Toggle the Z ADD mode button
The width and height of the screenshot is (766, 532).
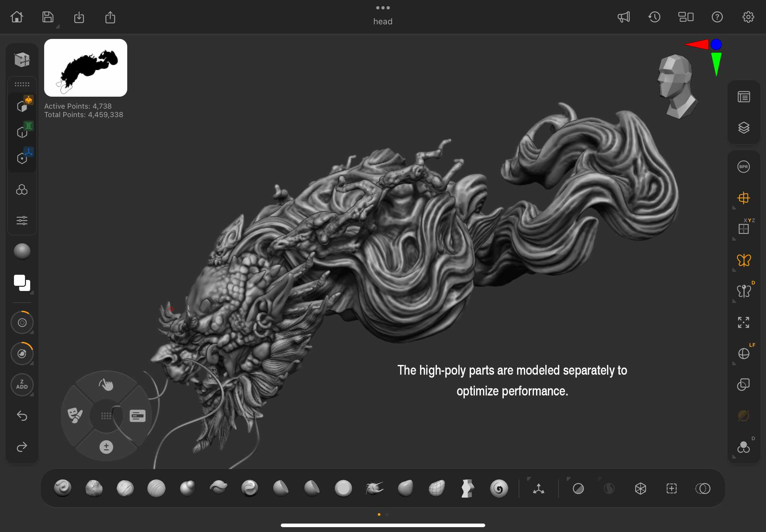tap(22, 385)
